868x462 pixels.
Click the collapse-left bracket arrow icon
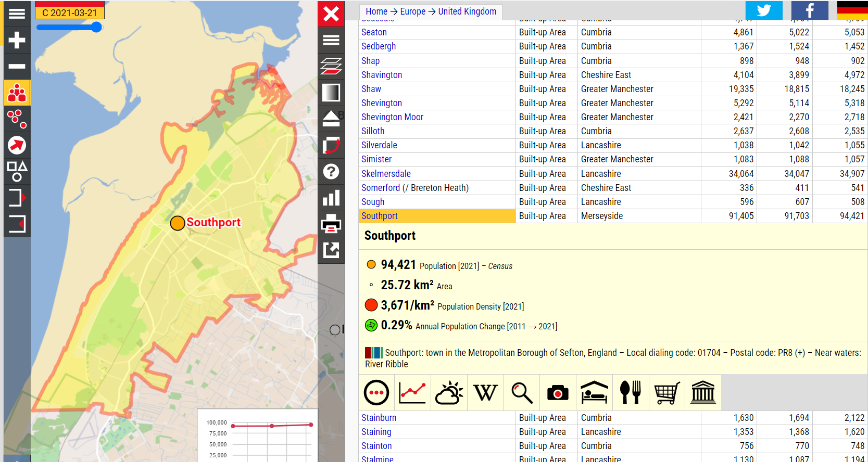[x=17, y=224]
